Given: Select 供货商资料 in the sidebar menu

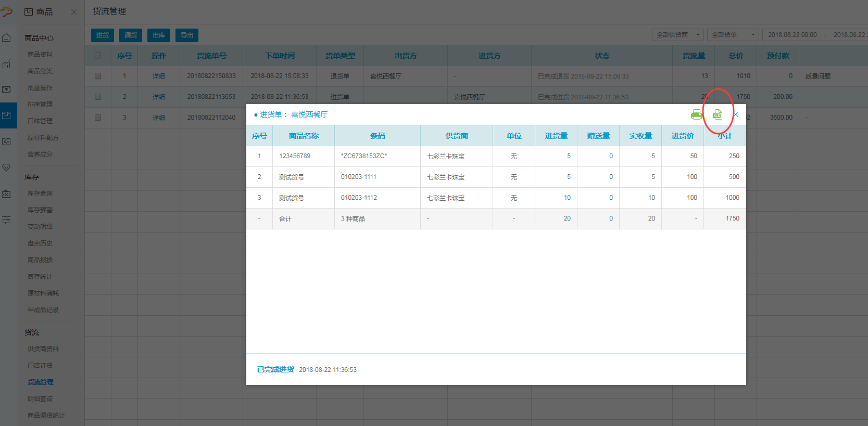Looking at the screenshot, I should 43,349.
